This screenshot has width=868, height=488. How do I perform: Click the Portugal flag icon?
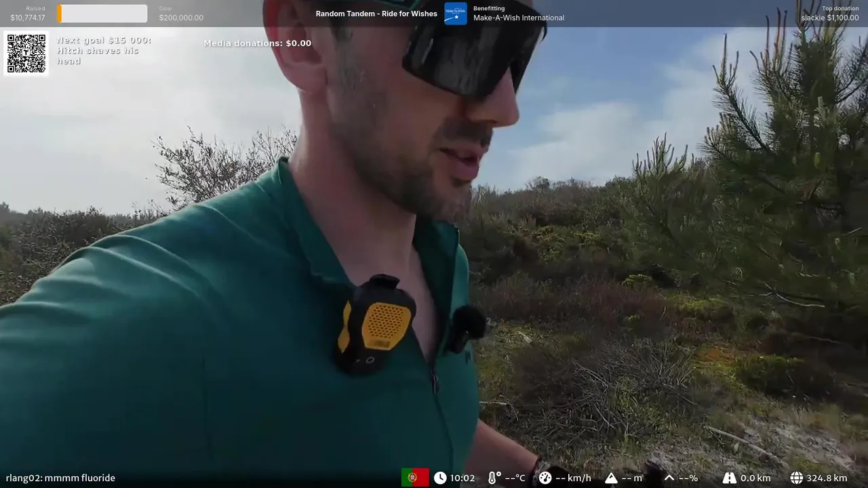(415, 478)
